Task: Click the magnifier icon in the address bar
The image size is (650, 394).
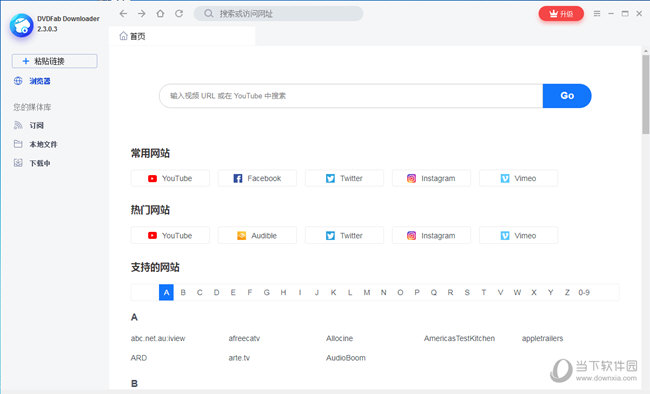Action: pyautogui.click(x=209, y=14)
